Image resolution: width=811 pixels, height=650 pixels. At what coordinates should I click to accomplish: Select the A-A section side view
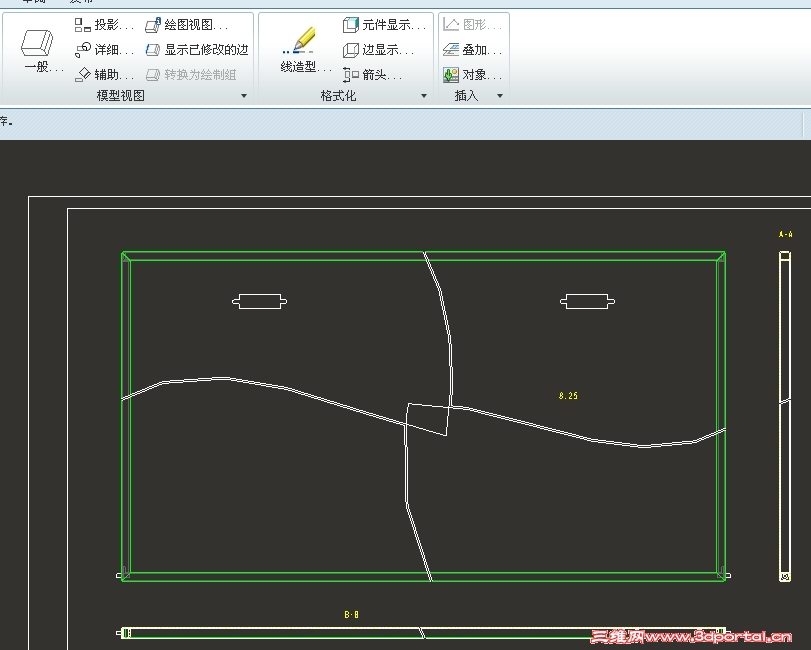coord(785,416)
